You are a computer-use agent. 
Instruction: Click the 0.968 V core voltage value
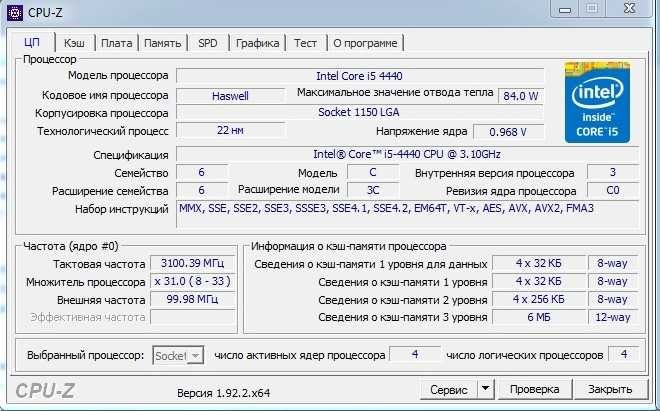point(508,132)
